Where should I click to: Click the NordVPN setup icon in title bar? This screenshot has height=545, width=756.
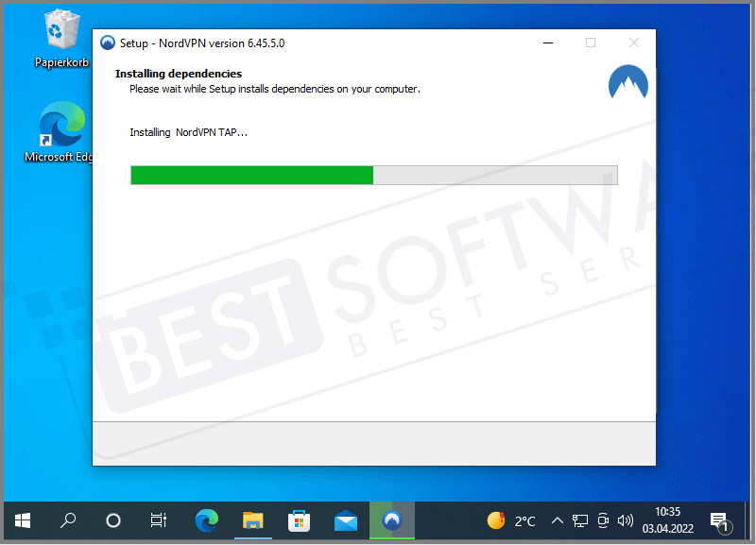[x=107, y=43]
